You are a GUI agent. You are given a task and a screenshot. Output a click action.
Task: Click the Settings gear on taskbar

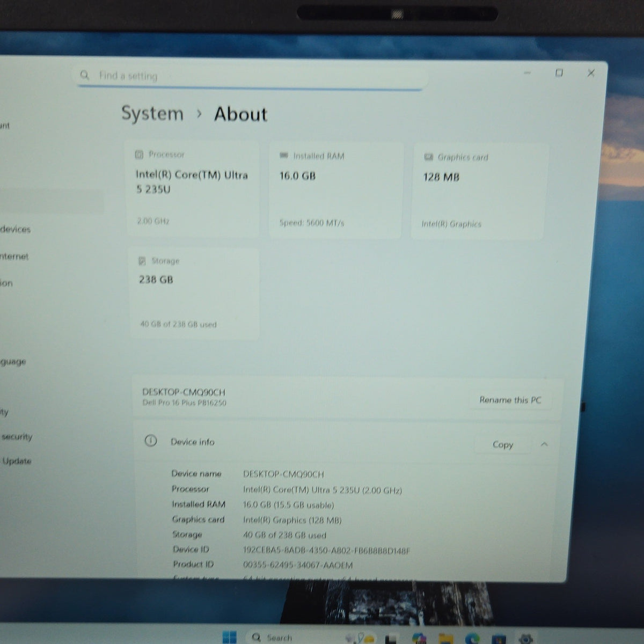(526, 639)
